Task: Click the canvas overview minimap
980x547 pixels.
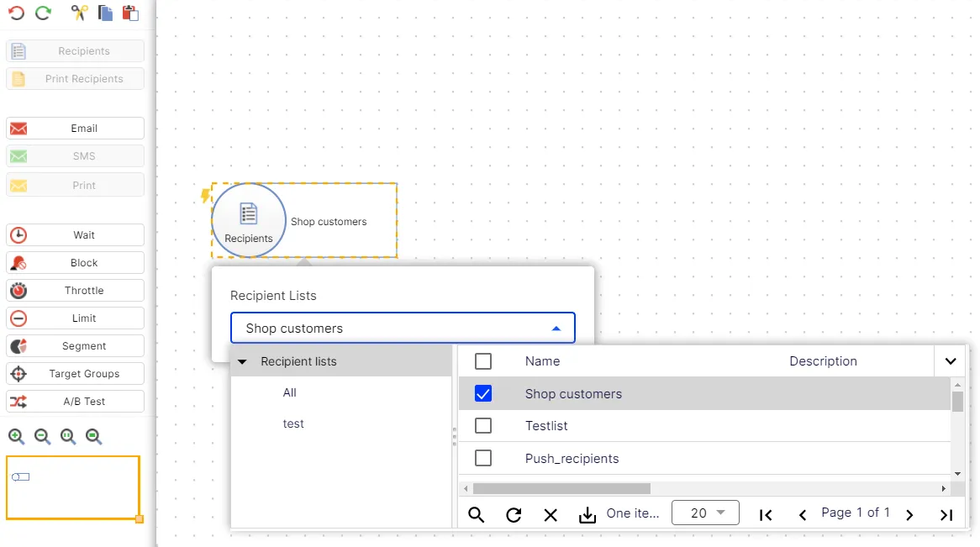Action: (73, 487)
